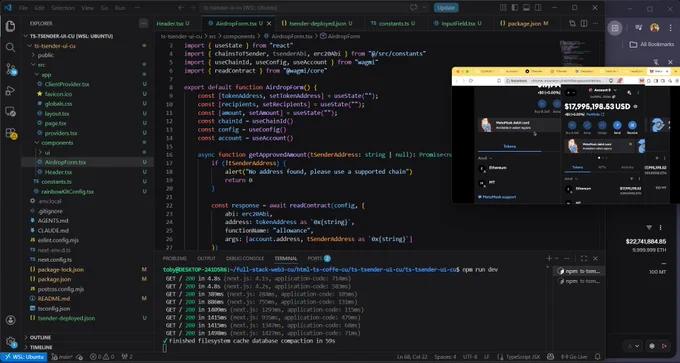
Task: Click the Update button in title bar
Action: [446, 8]
